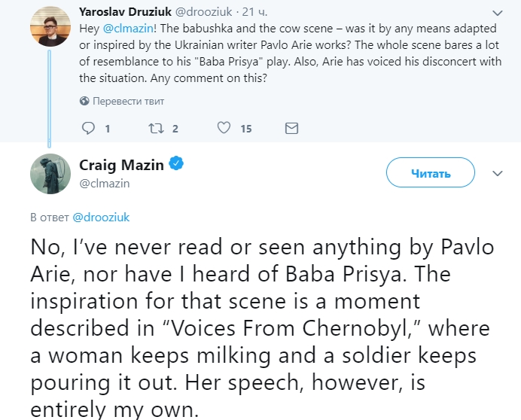The height and width of the screenshot is (420, 521).
Task: Click the globe icon next to translate
Action: click(84, 101)
